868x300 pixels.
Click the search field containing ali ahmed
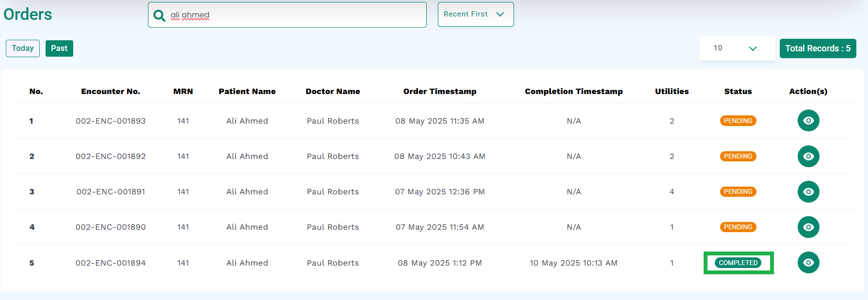[x=287, y=15]
